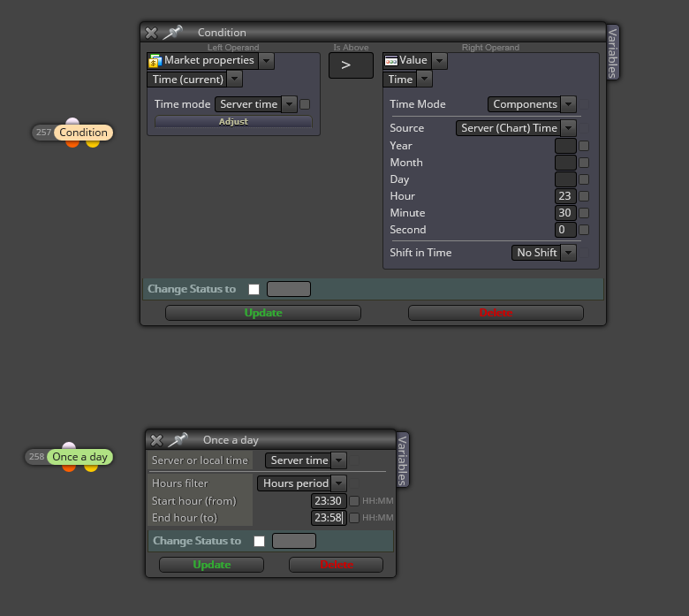Click orange output dot under Condition node
This screenshot has width=689, height=616.
click(72, 143)
